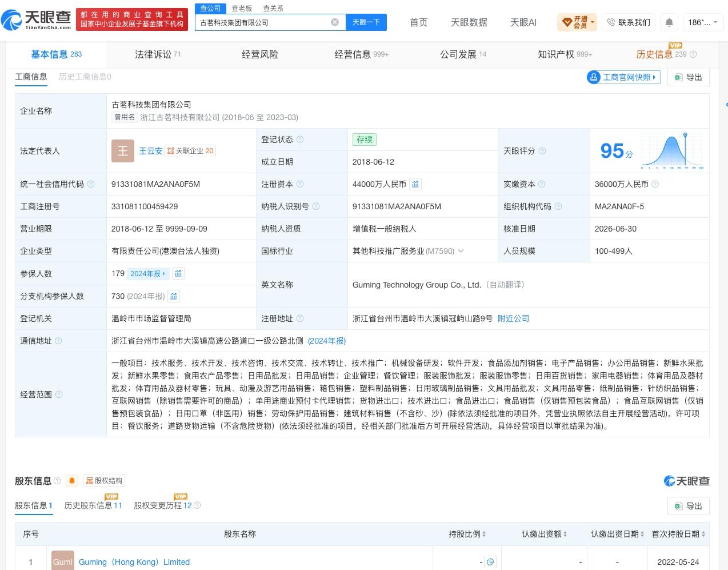Open the 法律诉讼 tab
Viewport: 728px width, 570px height.
(x=158, y=54)
